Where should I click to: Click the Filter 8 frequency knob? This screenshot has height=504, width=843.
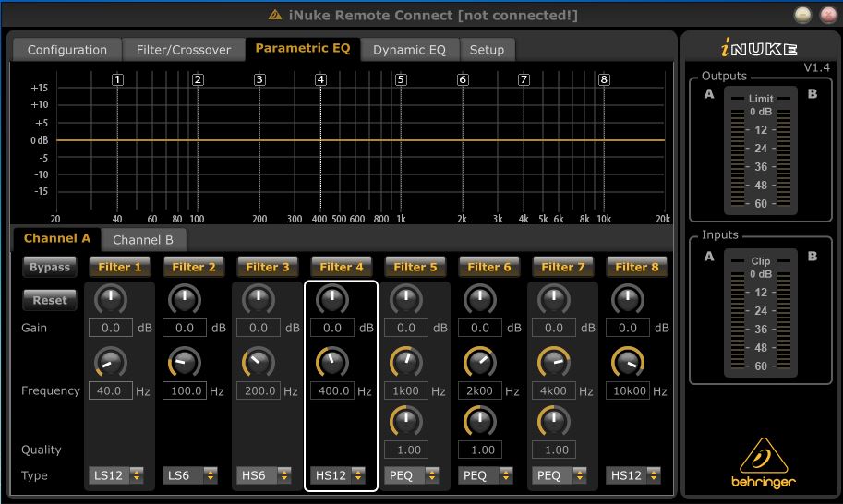click(x=628, y=363)
